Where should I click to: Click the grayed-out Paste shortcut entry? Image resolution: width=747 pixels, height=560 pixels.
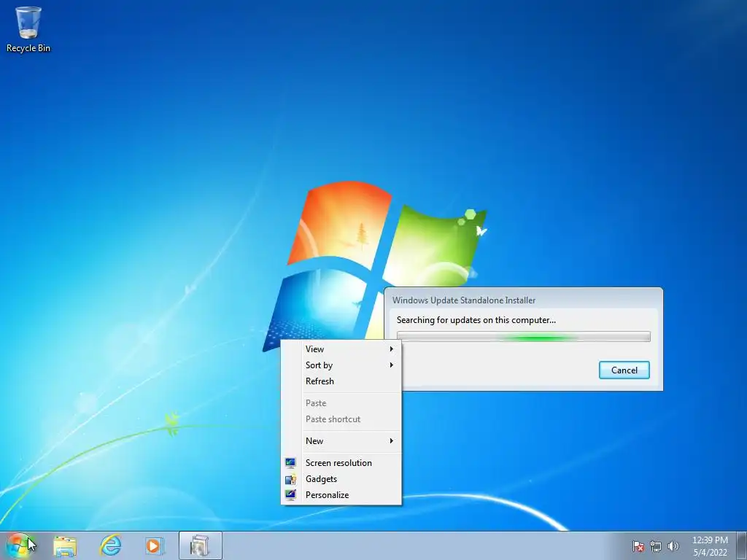tap(341, 419)
